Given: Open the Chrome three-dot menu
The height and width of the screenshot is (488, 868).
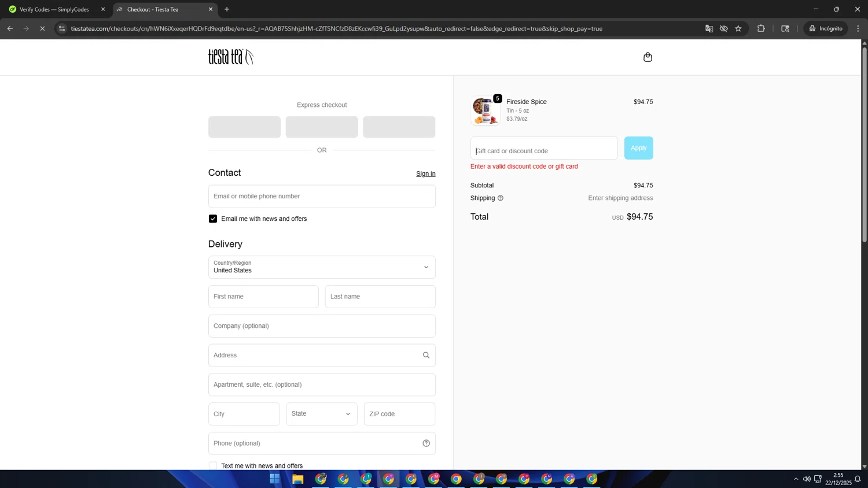Looking at the screenshot, I should (x=858, y=28).
